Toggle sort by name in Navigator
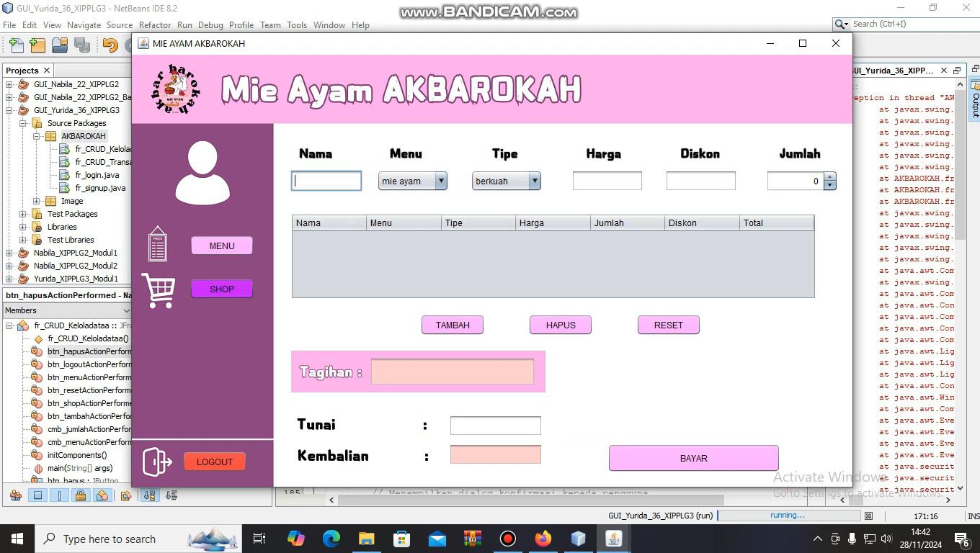Screen dimensions: 980x553 (148, 495)
